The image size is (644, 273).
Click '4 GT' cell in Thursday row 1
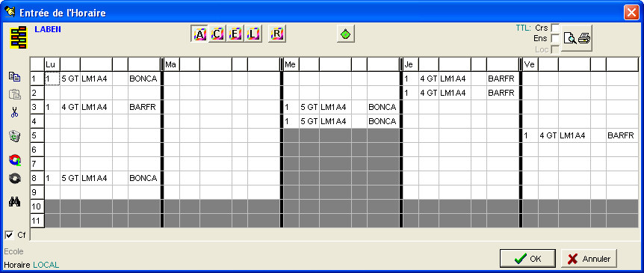[429, 79]
